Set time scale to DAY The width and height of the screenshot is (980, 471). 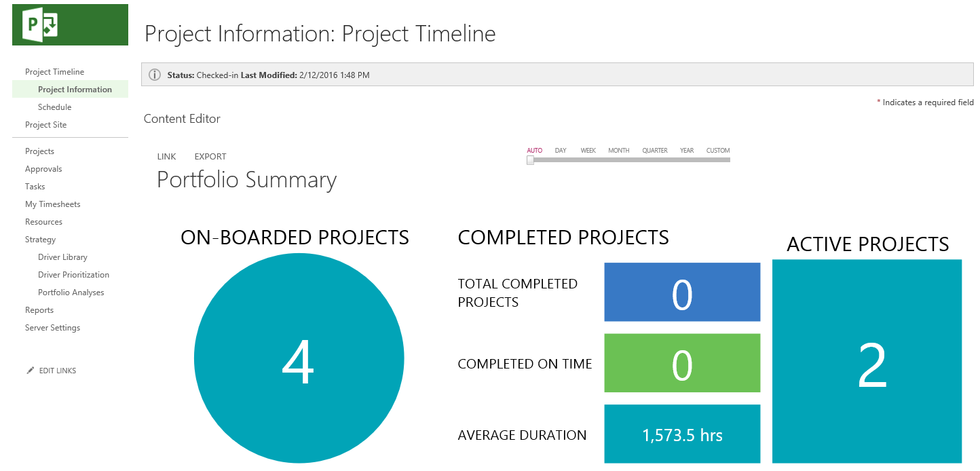click(561, 151)
